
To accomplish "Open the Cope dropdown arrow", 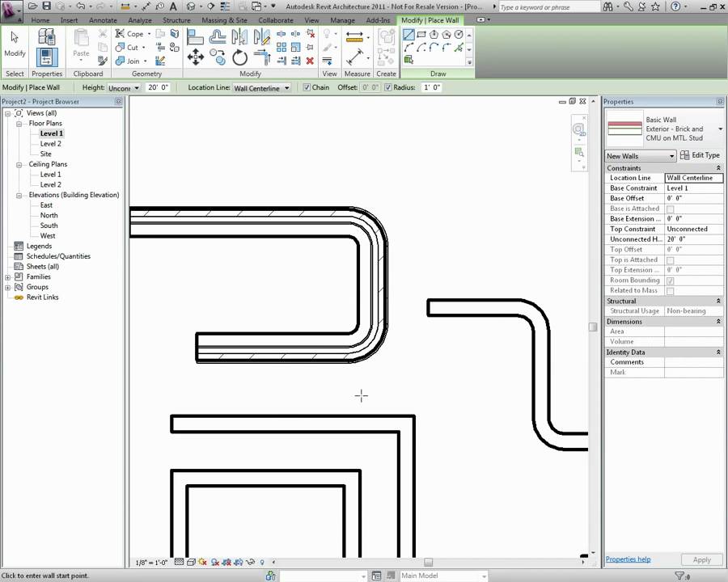I will point(149,34).
